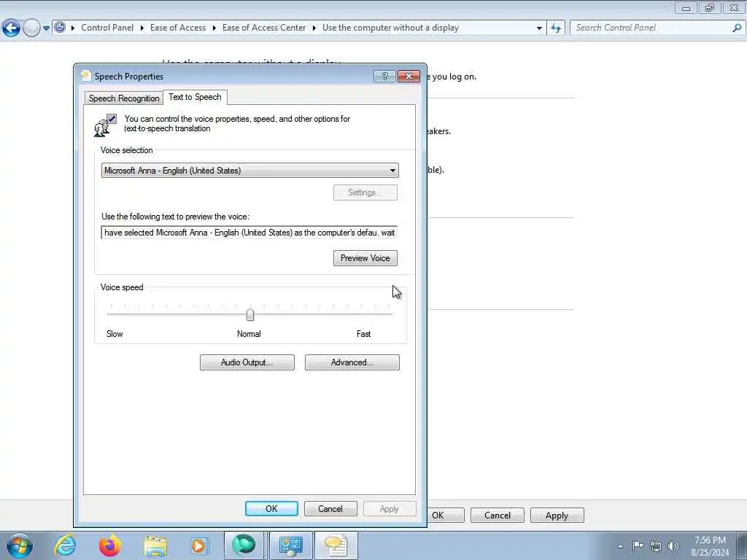Restore down the Control Panel window
This screenshot has width=747, height=560.
coord(710,7)
